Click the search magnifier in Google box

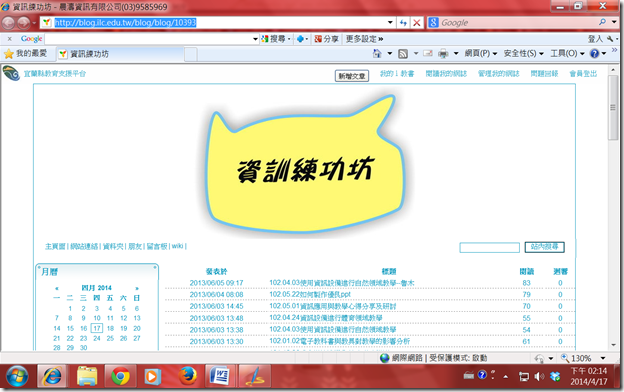click(603, 22)
